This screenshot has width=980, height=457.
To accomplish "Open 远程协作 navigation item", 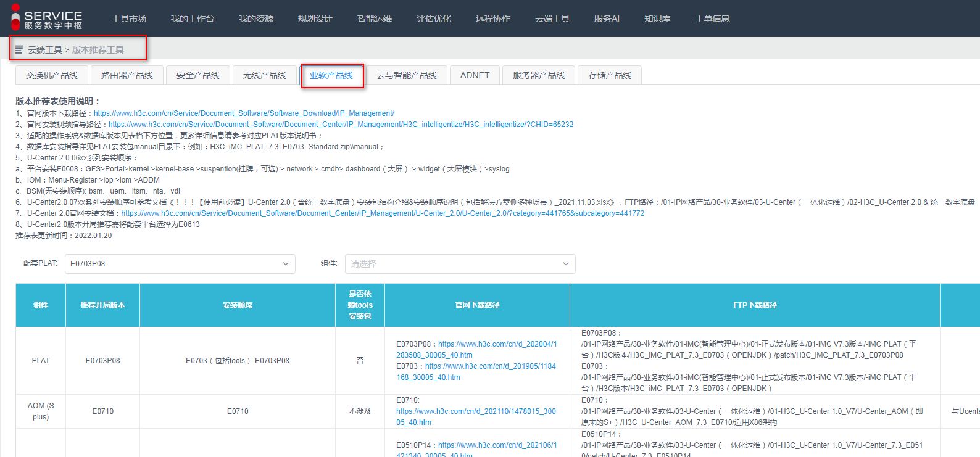I will 493,19.
